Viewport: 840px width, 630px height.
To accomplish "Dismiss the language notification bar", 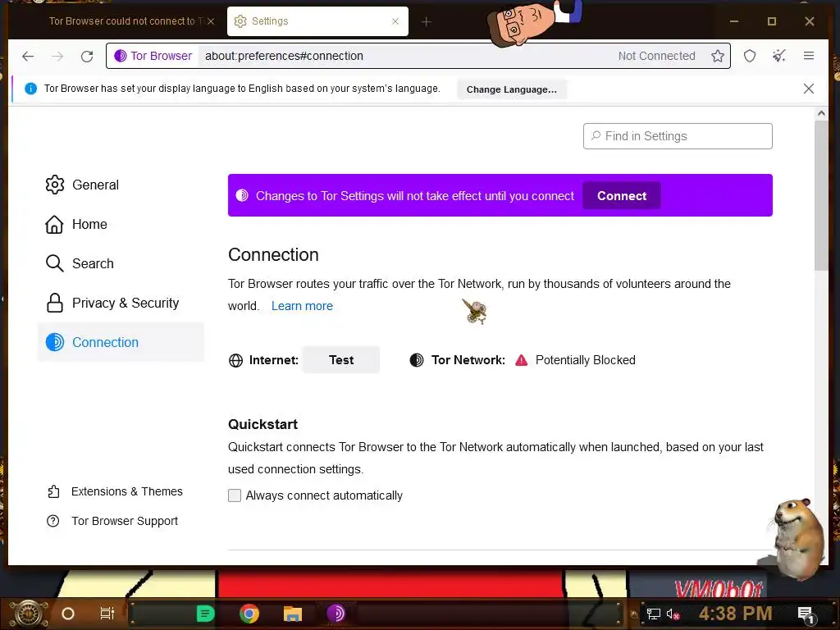I will (808, 89).
